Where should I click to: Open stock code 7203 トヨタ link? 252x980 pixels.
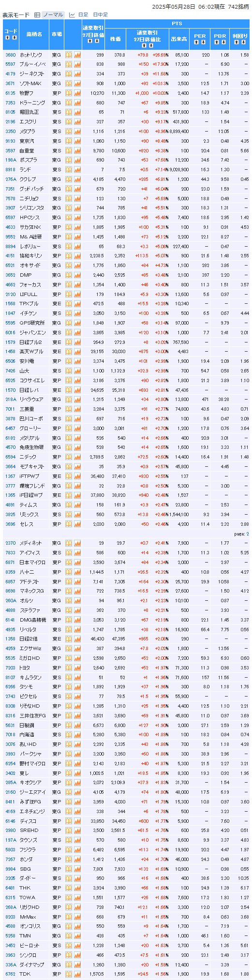[10, 668]
